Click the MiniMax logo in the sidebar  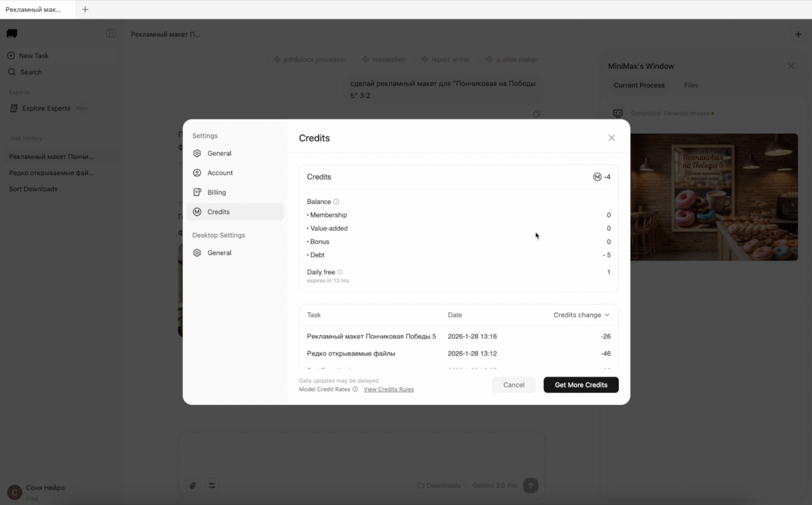[x=11, y=33]
